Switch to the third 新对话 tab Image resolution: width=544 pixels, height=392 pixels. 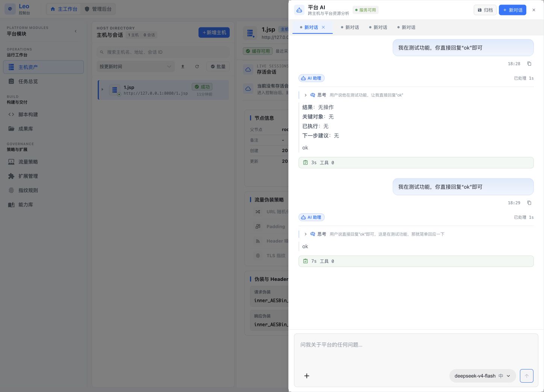378,27
